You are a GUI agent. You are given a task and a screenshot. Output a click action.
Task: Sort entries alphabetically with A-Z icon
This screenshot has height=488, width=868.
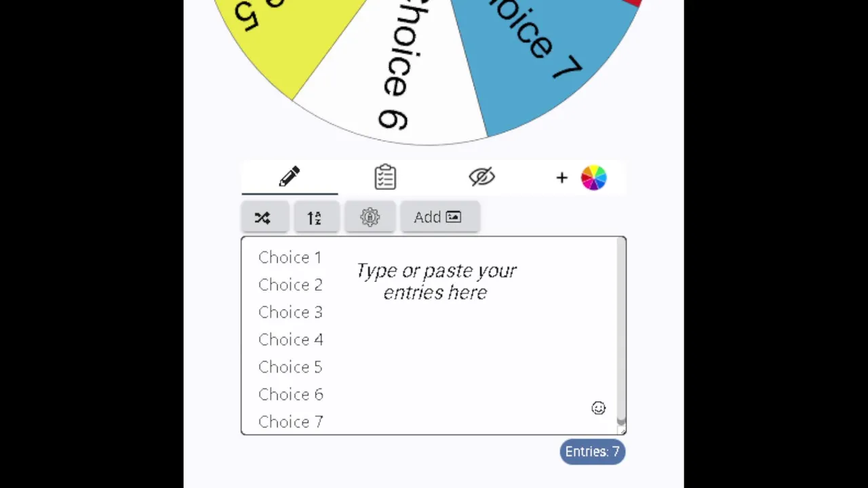point(315,218)
